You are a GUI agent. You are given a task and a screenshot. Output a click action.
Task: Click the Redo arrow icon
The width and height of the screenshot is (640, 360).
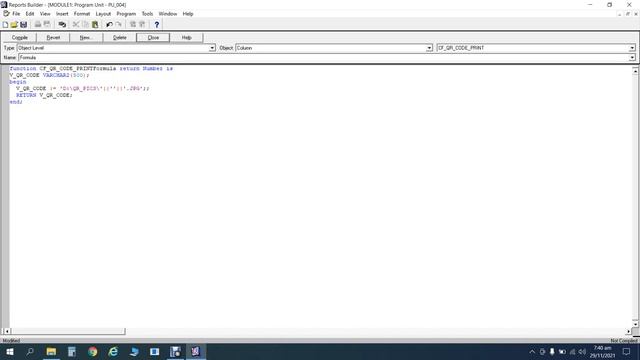pyautogui.click(x=118, y=24)
